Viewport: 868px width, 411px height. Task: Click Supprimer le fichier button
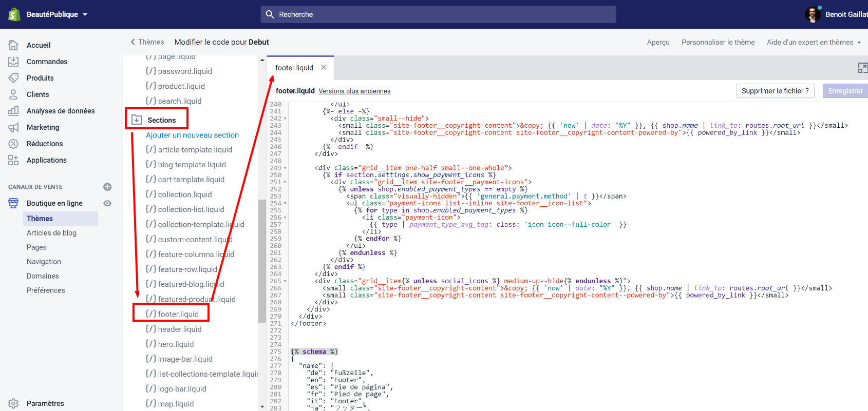click(775, 91)
